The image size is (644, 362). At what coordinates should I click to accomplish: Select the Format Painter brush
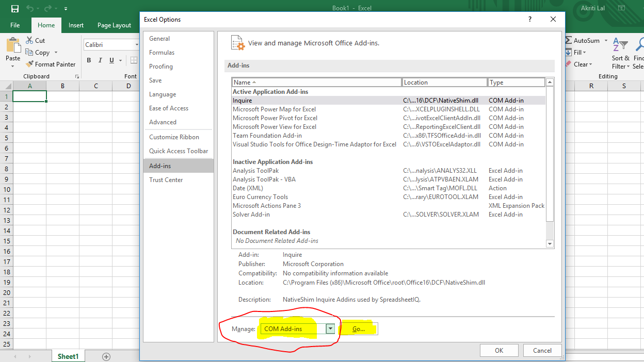[29, 64]
